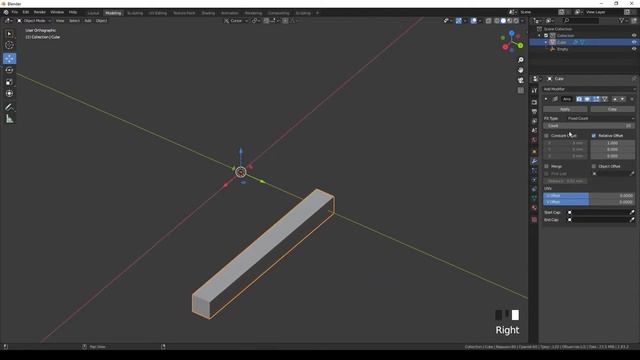The image size is (640, 360).
Task: Open the Modifiers wrench properties tab
Action: (534, 161)
